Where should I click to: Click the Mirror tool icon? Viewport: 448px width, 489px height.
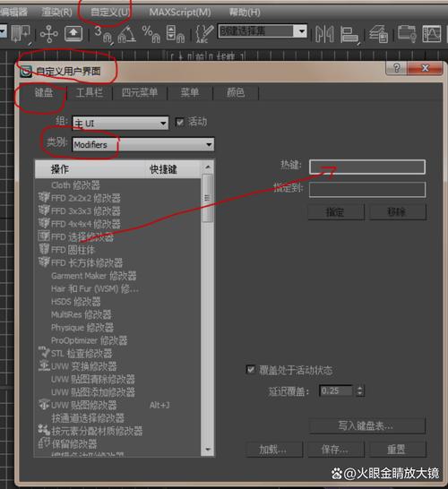coord(324,34)
